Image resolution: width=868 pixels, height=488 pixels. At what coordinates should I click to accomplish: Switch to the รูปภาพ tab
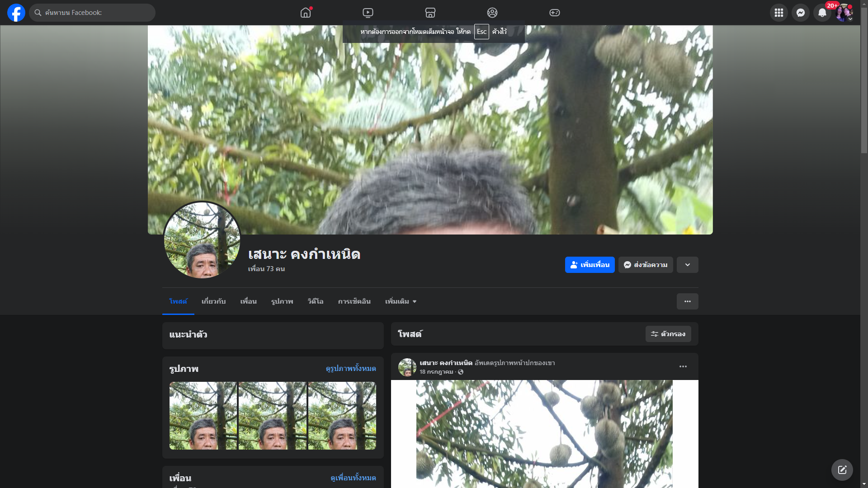coord(282,301)
